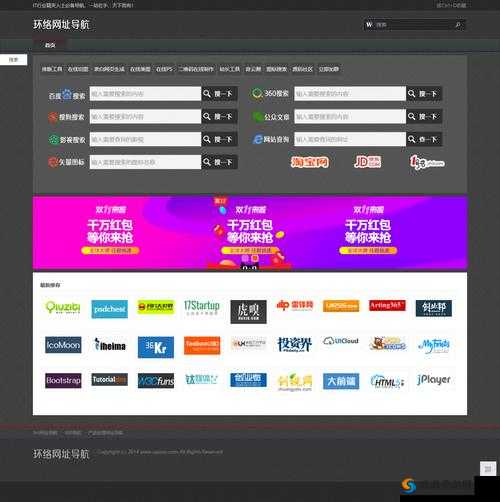Viewport: 500px width, 502px height.
Task: Click the Baidu search logo
Action: 67,94
